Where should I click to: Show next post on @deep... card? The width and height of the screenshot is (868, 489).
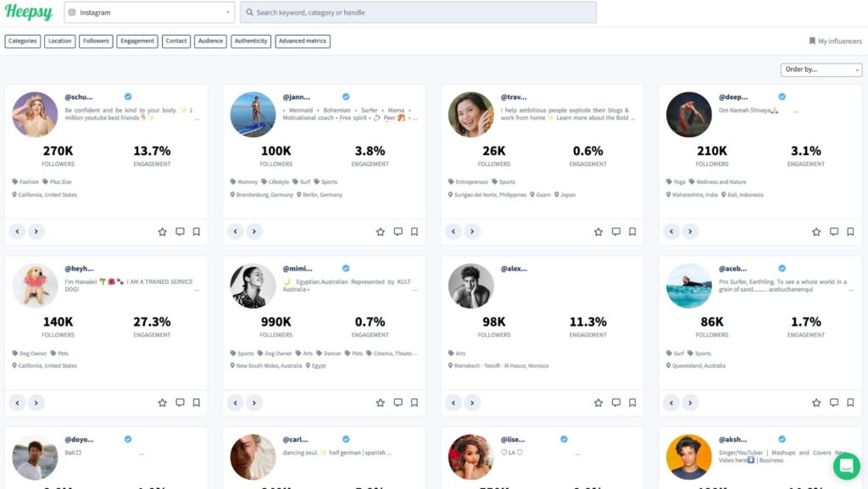tap(690, 231)
